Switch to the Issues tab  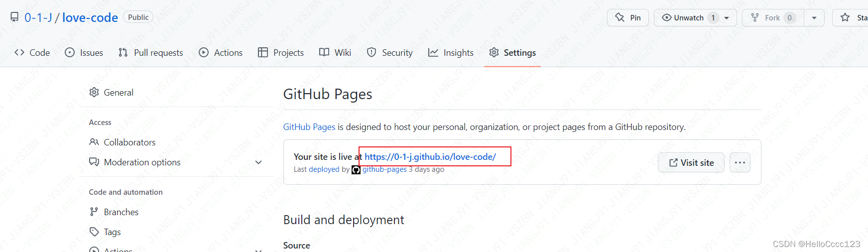84,52
